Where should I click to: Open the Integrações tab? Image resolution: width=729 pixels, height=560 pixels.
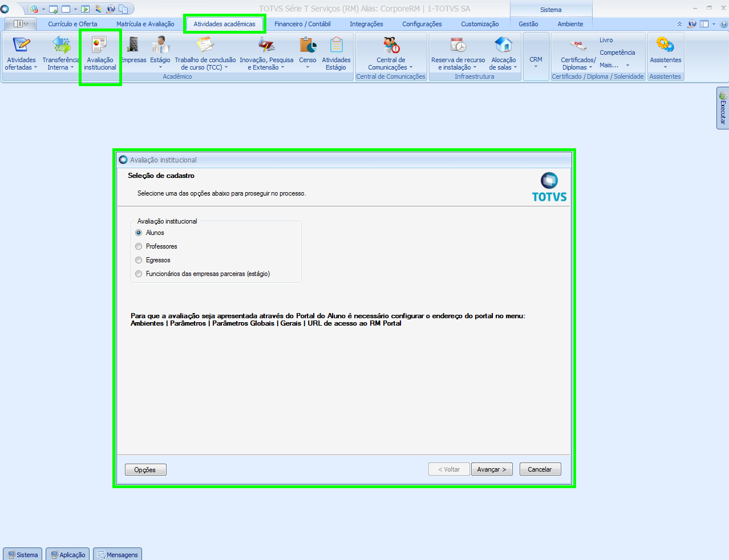click(366, 24)
